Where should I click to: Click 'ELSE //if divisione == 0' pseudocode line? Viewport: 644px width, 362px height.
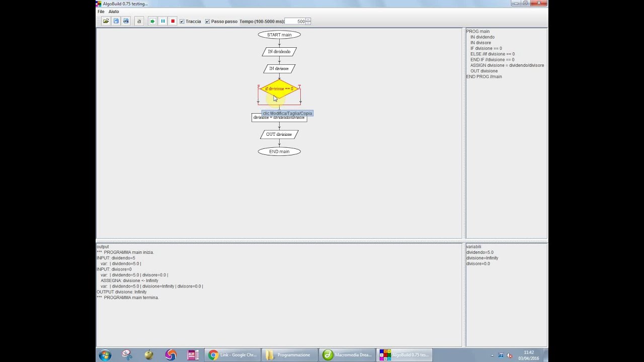[x=492, y=54]
